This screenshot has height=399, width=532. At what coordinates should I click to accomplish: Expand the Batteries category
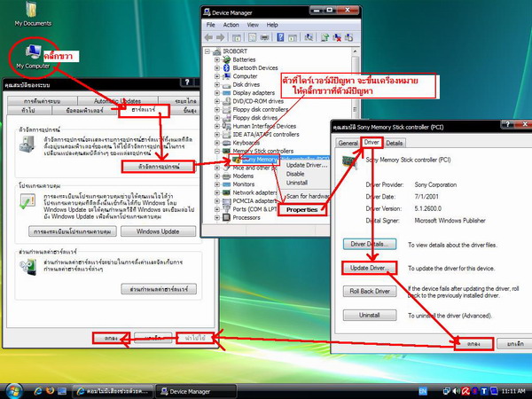[217, 59]
